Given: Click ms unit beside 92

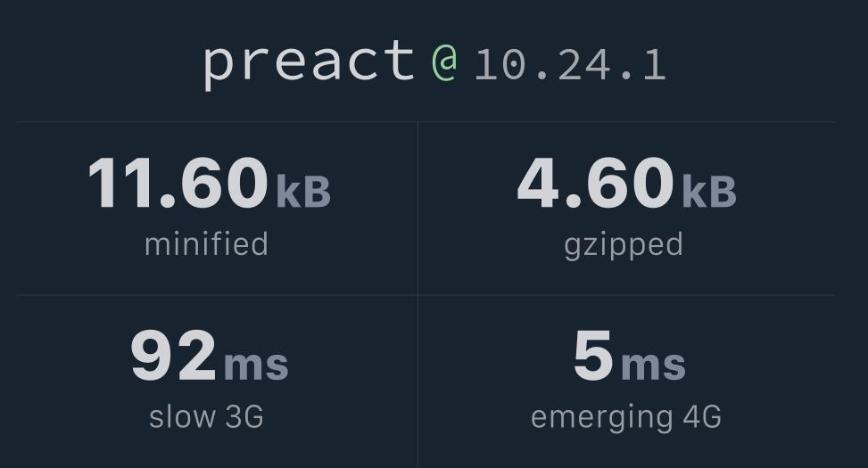Looking at the screenshot, I should (256, 365).
